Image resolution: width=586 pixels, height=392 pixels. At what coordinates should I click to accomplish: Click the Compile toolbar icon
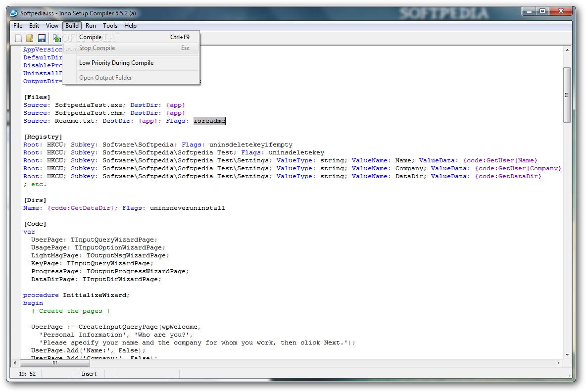click(x=56, y=38)
